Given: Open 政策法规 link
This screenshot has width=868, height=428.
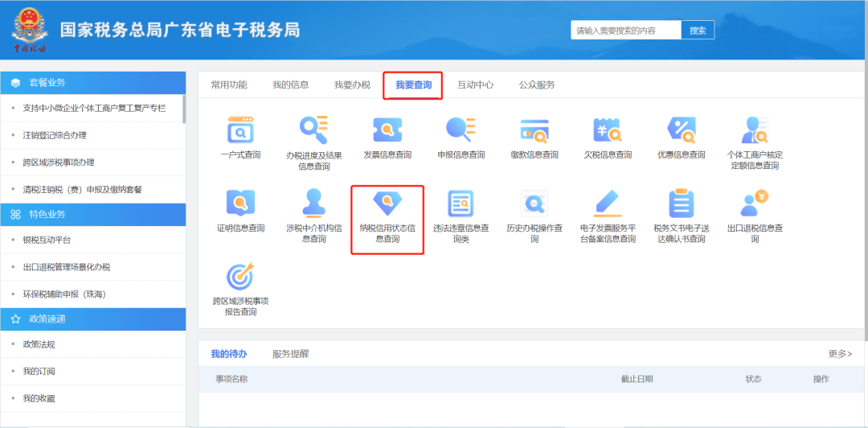Looking at the screenshot, I should (39, 344).
